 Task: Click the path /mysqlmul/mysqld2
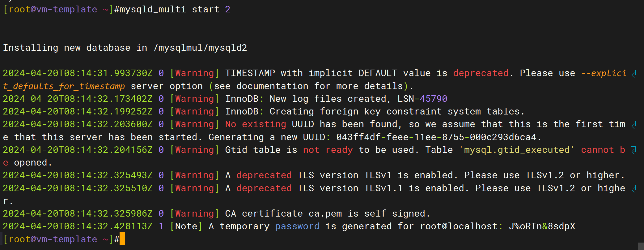200,48
